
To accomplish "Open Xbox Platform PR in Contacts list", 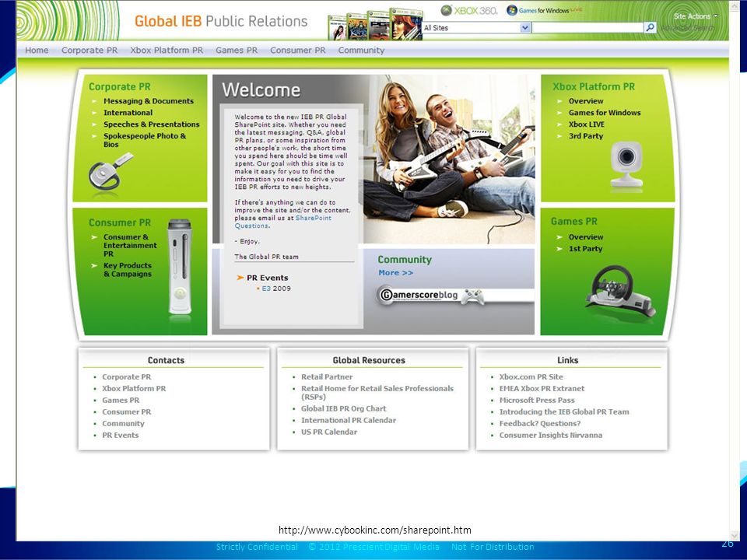I will click(135, 389).
